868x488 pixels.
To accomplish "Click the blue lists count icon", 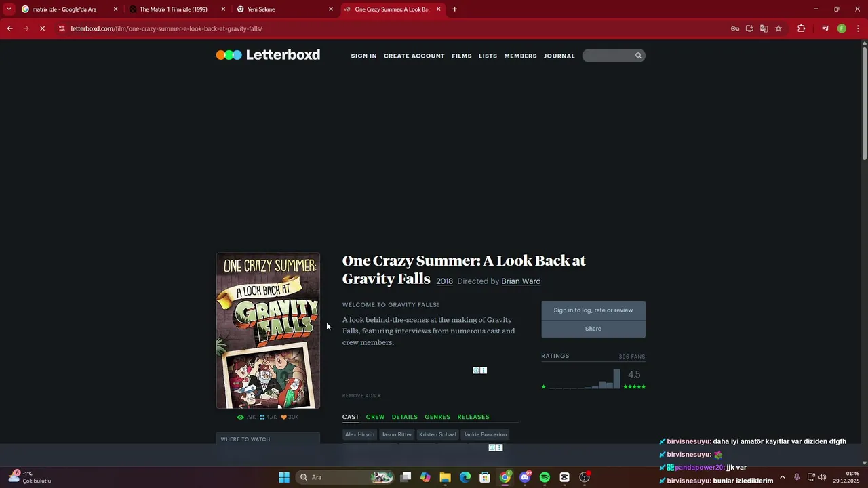I will pos(262,418).
